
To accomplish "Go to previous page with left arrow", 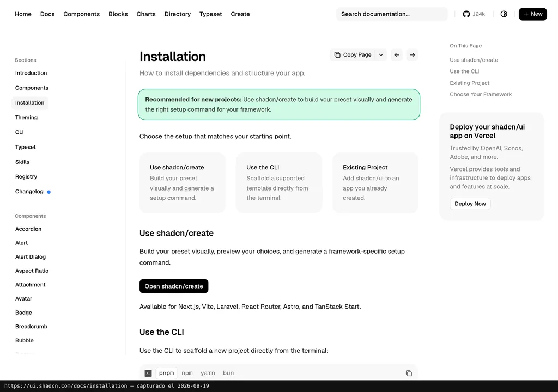I will tap(397, 55).
